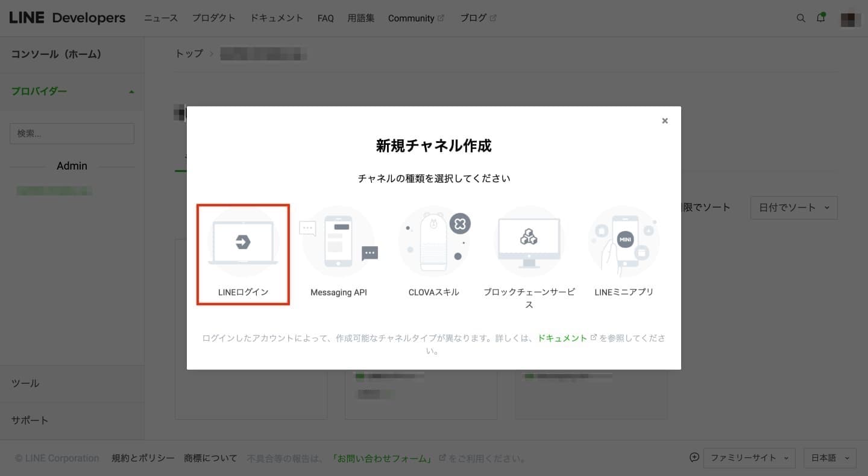Click the Messaging API label text
The width and height of the screenshot is (868, 476).
tap(339, 292)
